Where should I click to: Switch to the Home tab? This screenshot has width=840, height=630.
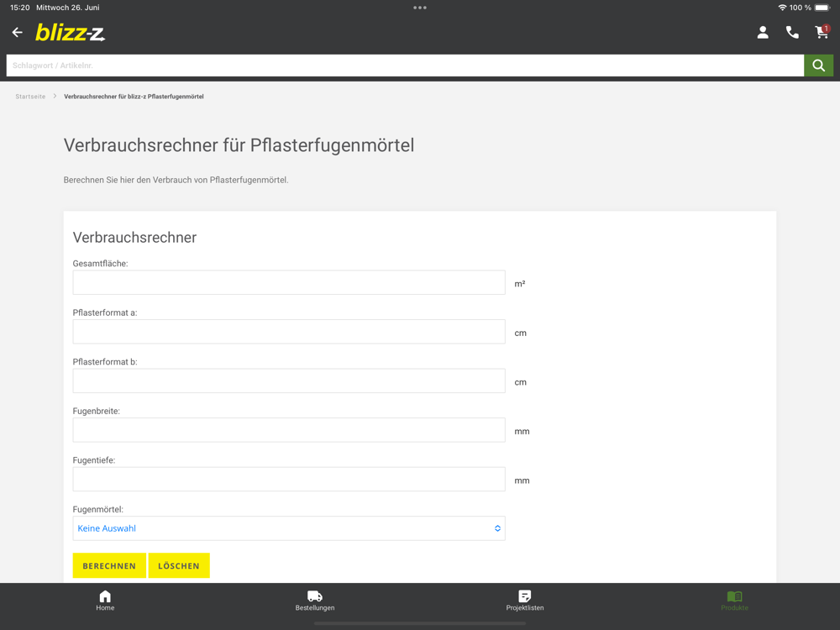(x=105, y=601)
